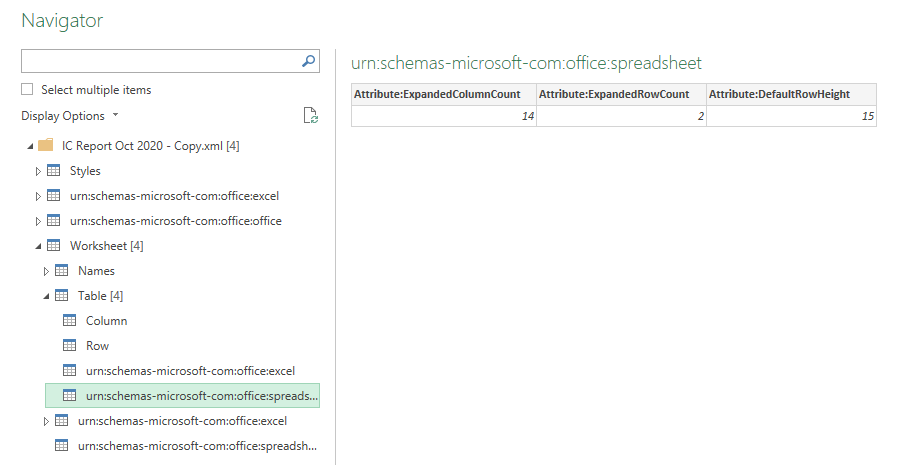Expand the Names node
The width and height of the screenshot is (916, 465).
point(46,271)
